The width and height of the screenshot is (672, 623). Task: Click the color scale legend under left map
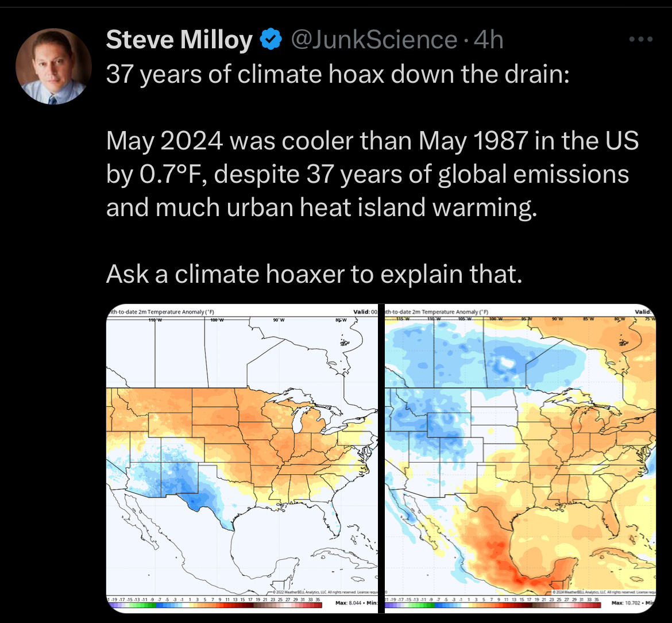tap(214, 600)
